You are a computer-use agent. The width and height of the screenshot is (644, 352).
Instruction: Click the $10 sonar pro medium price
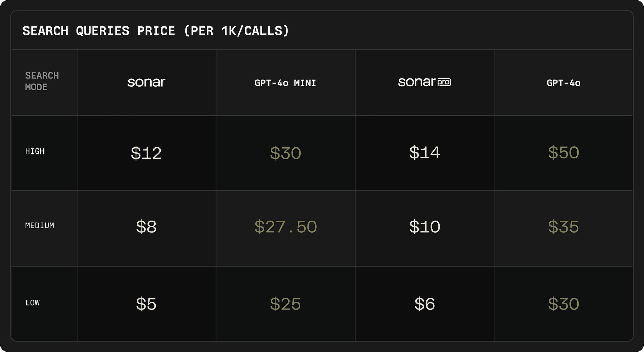click(425, 227)
